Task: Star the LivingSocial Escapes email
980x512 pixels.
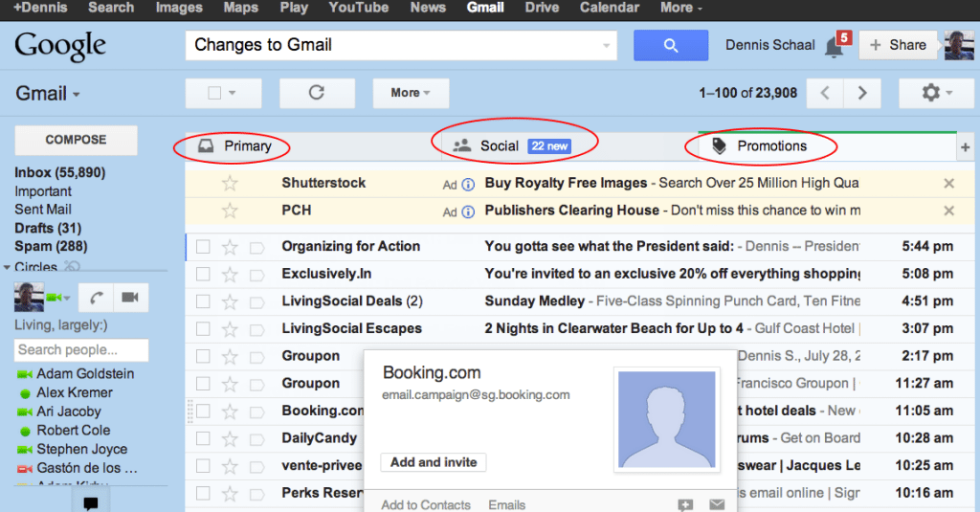Action: click(230, 329)
